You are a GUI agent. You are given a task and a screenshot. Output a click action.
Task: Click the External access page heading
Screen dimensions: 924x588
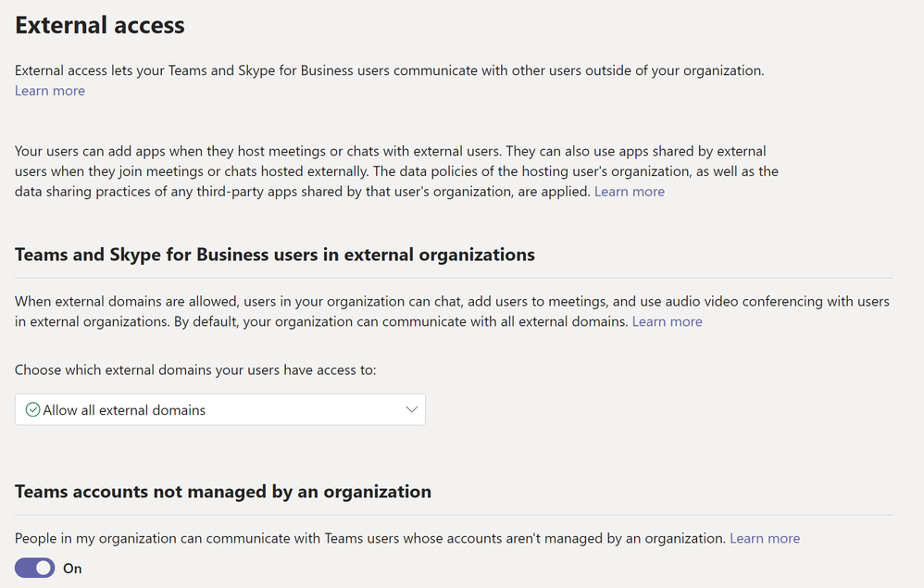100,25
